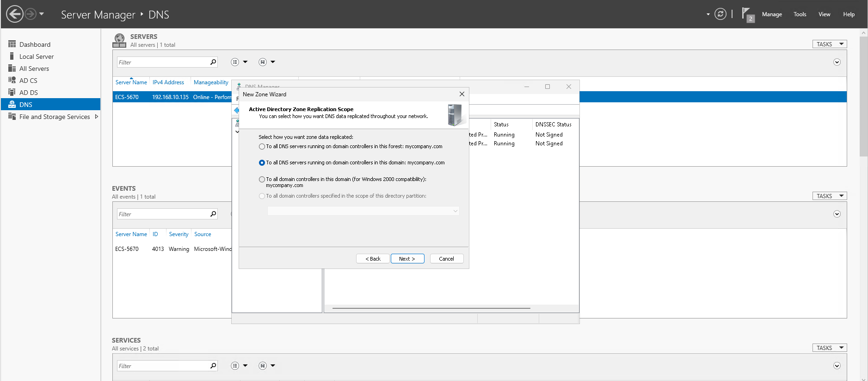Open the notifications flag icon
The image size is (868, 381).
[x=747, y=14]
